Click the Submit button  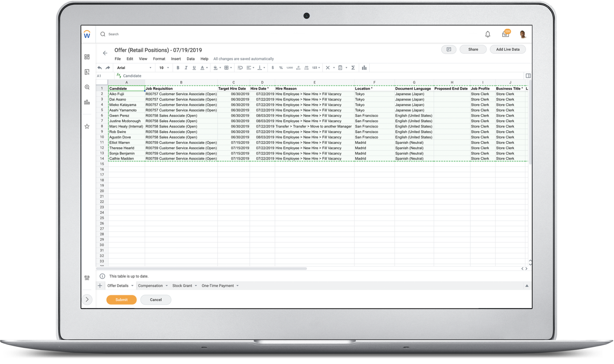click(x=121, y=300)
